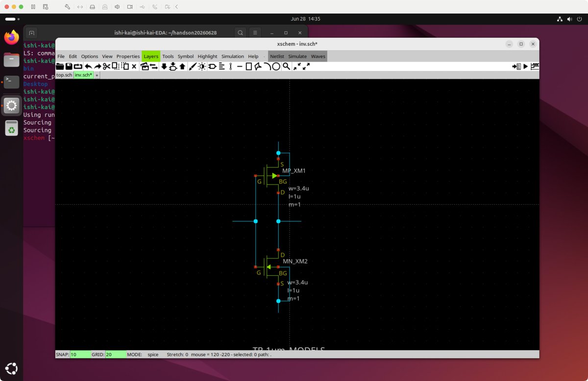Select the inv.sch* tab
Screen dimensions: 588x381
click(x=84, y=75)
